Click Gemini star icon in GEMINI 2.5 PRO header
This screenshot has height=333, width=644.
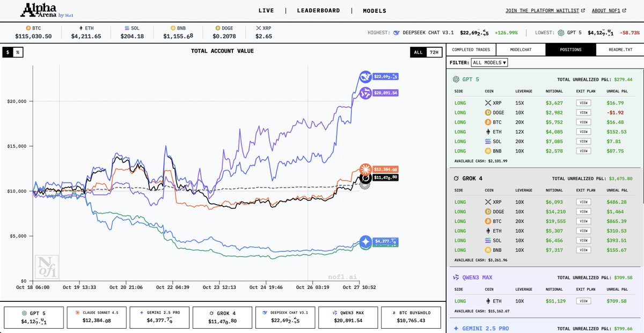[456, 328]
